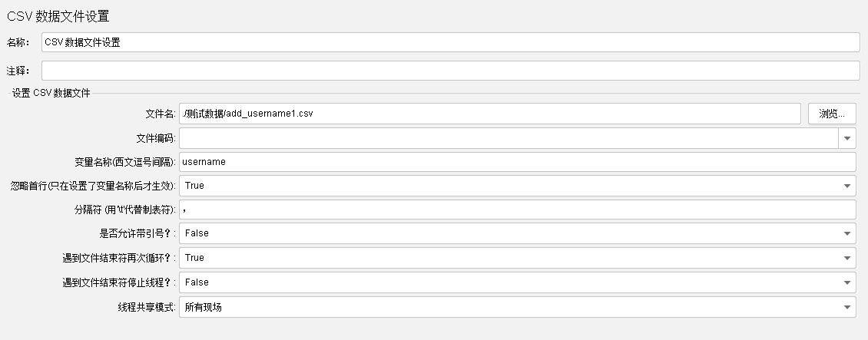Expand the 线程共享模式 dropdown showing 所有现场
The image size is (868, 340).
coord(517,307)
